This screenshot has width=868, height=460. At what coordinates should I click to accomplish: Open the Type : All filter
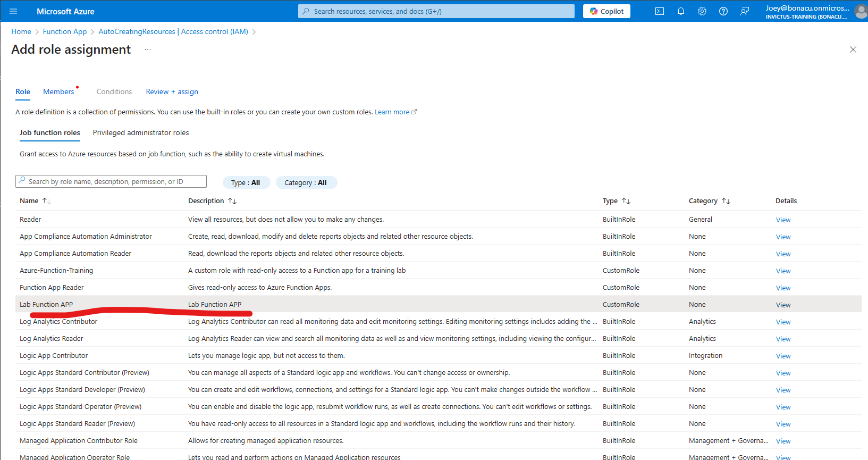[x=246, y=182]
